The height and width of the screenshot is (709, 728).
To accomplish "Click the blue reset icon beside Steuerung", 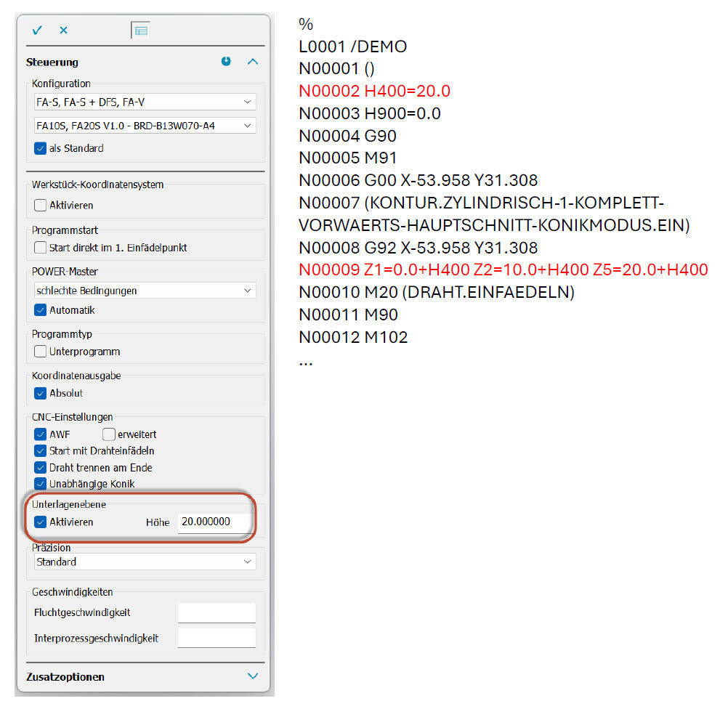I will click(x=226, y=62).
